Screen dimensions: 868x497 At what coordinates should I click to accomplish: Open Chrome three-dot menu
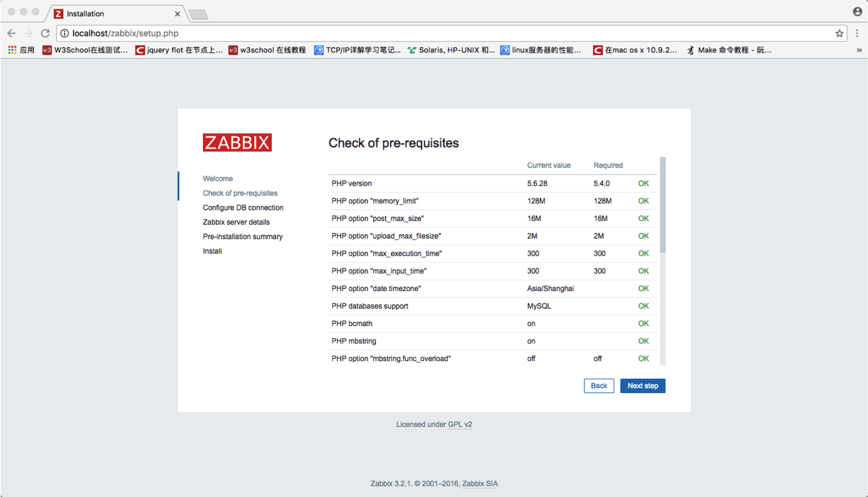click(x=857, y=33)
